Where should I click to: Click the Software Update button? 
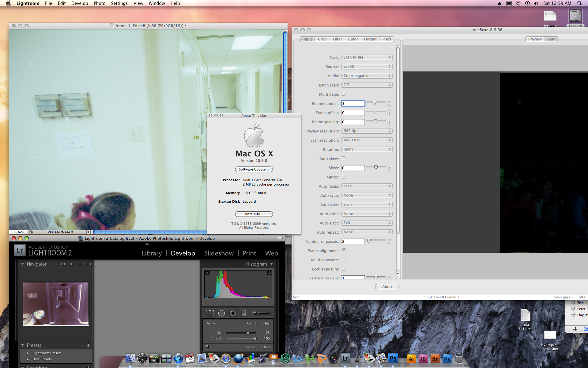tap(254, 169)
